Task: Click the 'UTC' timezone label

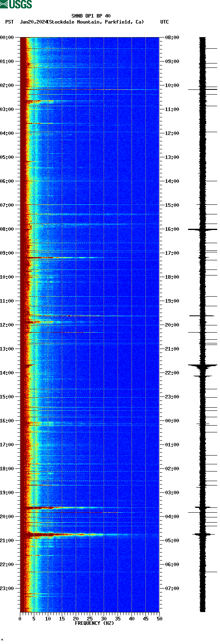Action: (x=165, y=22)
